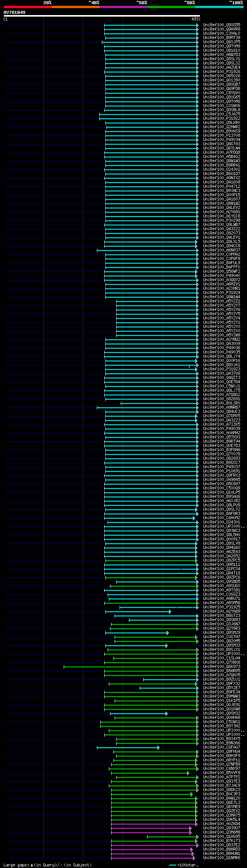Select hit label UniRef100_Q3M6M8

coord(222,832)
